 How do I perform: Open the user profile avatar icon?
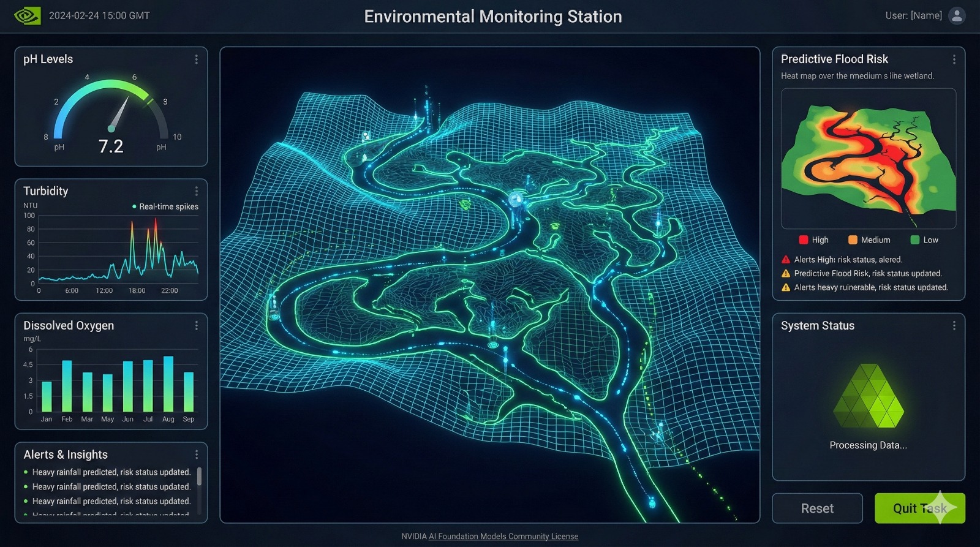click(x=957, y=15)
